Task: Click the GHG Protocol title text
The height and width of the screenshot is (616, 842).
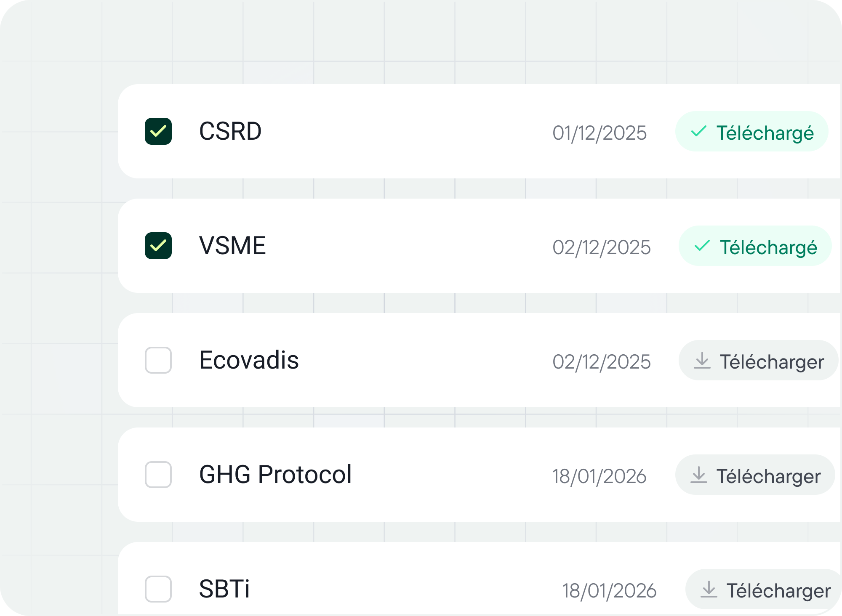Action: pos(275,475)
